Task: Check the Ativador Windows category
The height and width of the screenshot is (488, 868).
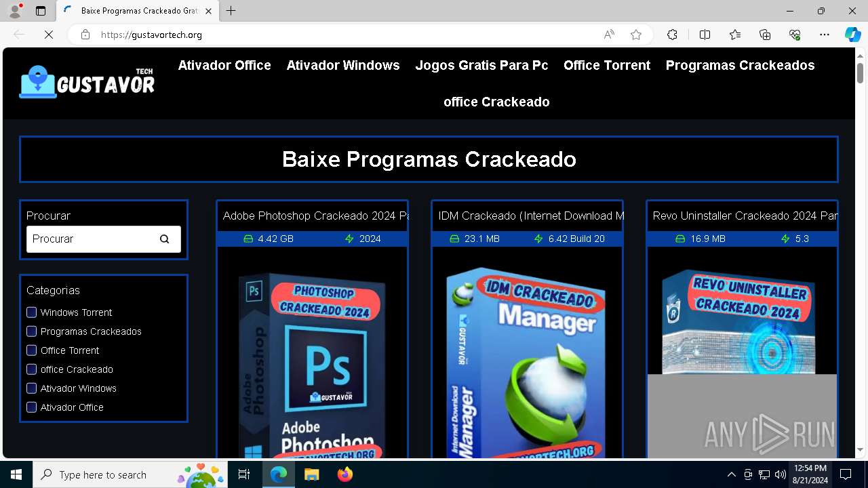Action: [31, 388]
